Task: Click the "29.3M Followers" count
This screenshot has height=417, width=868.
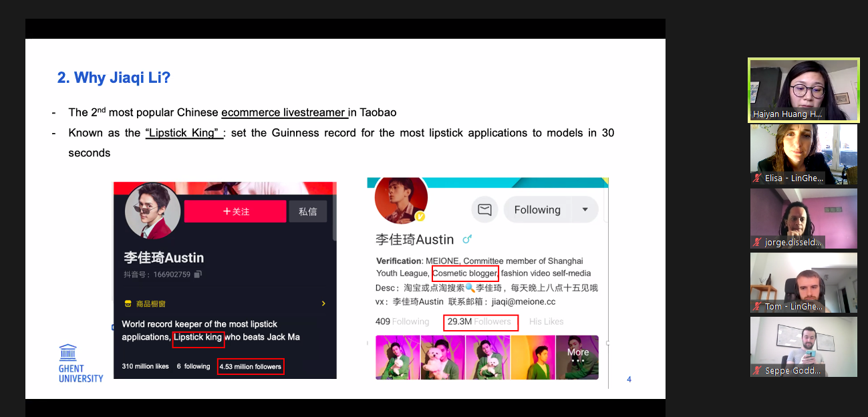Action: (x=479, y=321)
